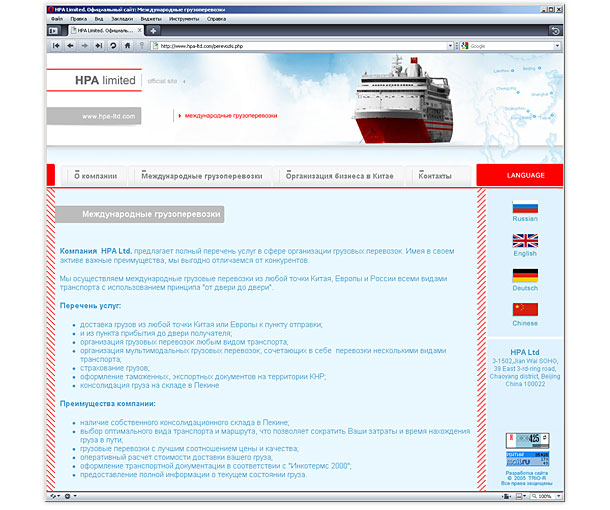Click the Opera Unite status bar icon
Viewport: 610px width, 510px height.
click(68, 496)
